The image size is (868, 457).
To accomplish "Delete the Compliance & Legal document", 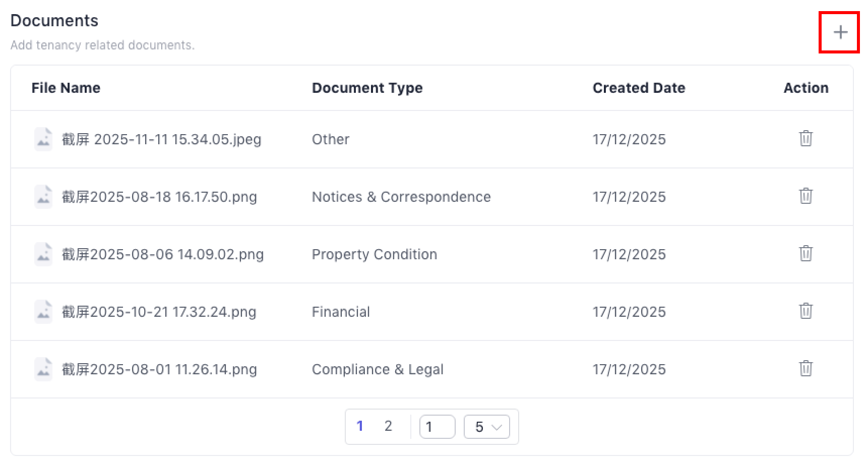I will pos(805,369).
